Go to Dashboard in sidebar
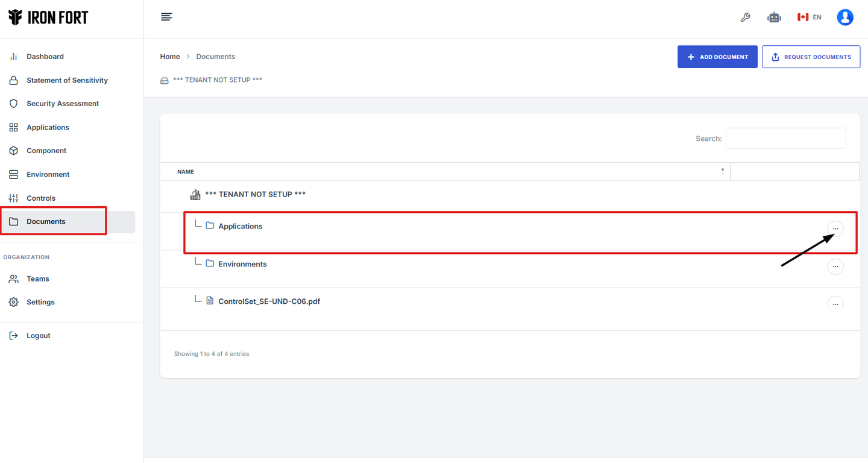This screenshot has height=463, width=868. tap(45, 57)
